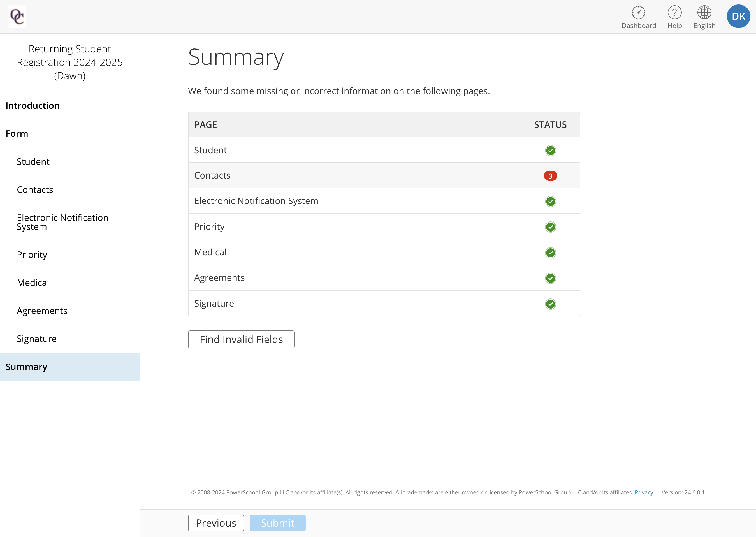Select the Summary sidebar item
The width and height of the screenshot is (756, 537).
(x=70, y=367)
